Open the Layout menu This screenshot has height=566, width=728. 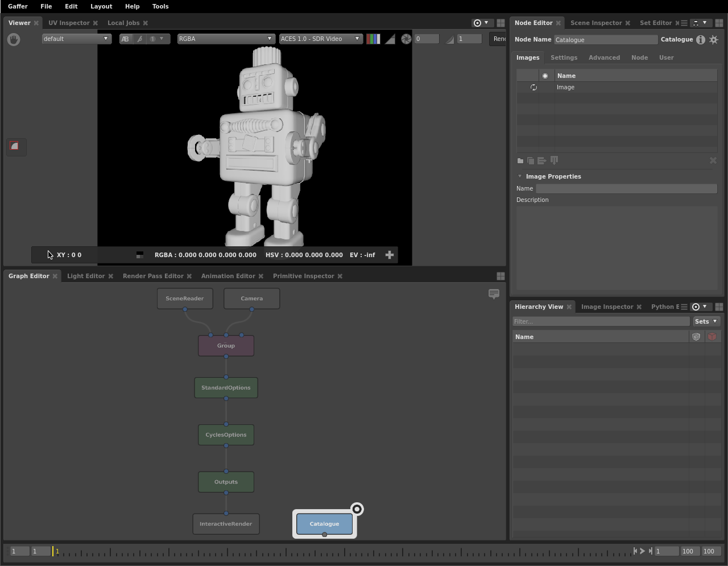pos(101,6)
